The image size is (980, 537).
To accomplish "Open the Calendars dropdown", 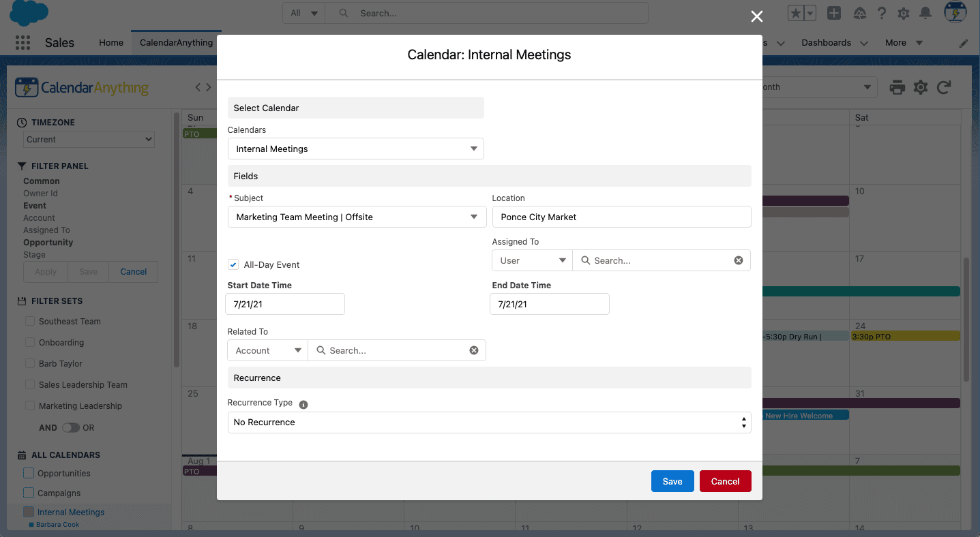I will pos(355,149).
